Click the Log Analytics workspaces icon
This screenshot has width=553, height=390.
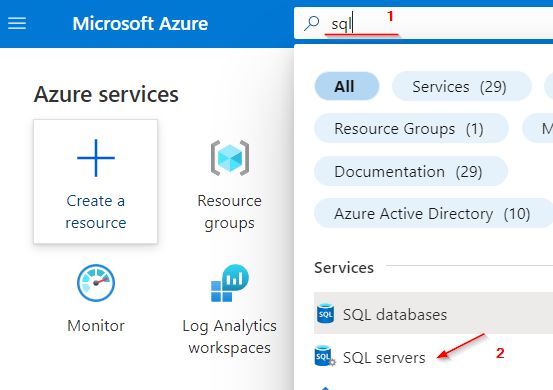coord(230,283)
